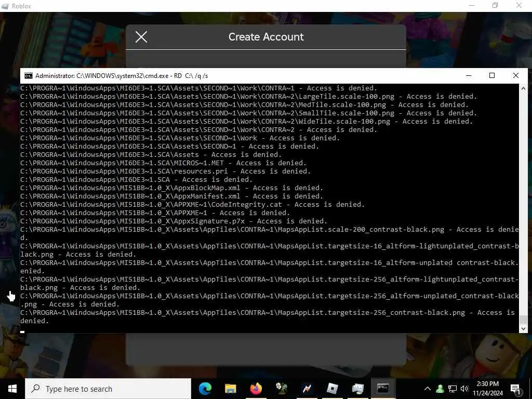Viewport: 532px width, 399px height.
Task: Open File Explorer from the taskbar
Action: click(x=230, y=389)
